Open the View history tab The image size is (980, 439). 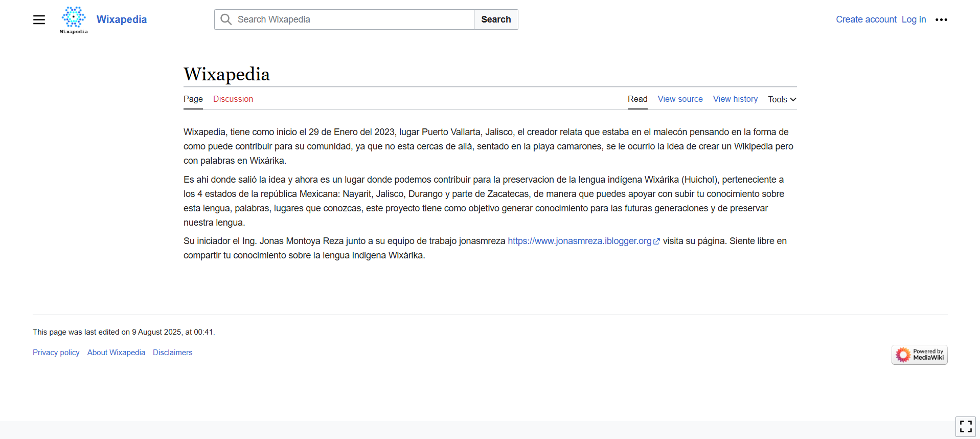point(735,99)
